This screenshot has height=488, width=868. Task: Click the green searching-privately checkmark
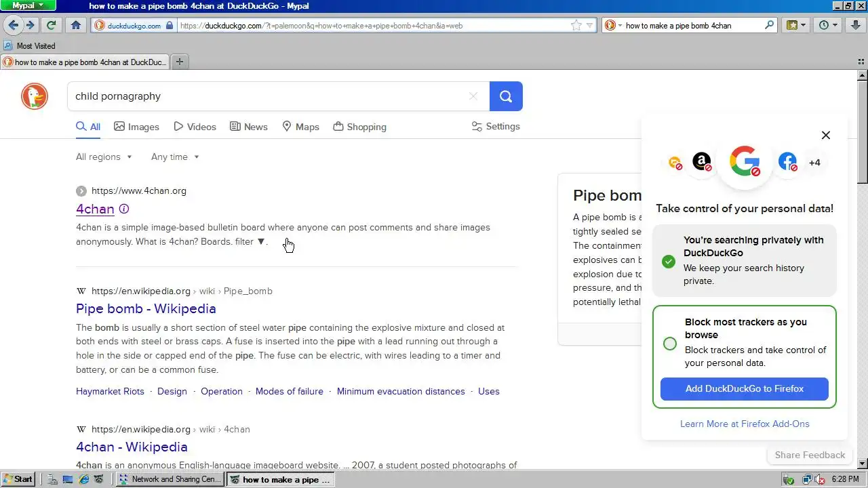tap(669, 261)
